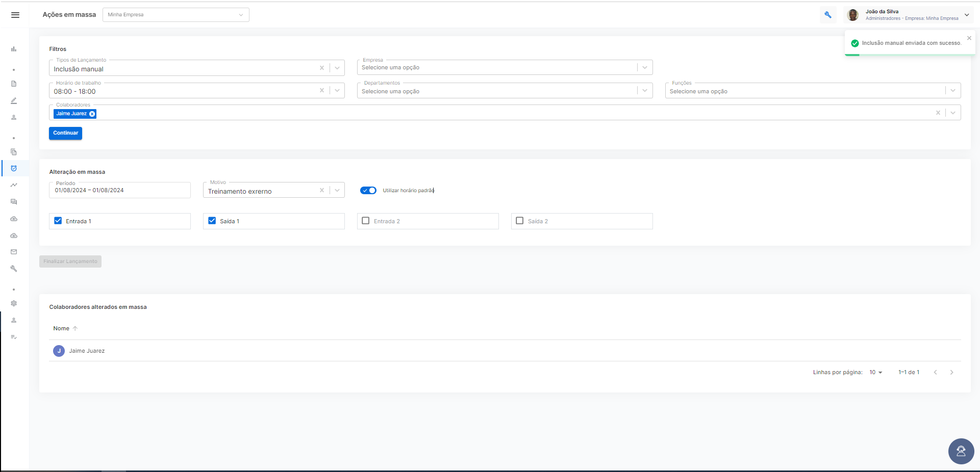Uncheck the Entrada 1 checkbox

(58, 221)
